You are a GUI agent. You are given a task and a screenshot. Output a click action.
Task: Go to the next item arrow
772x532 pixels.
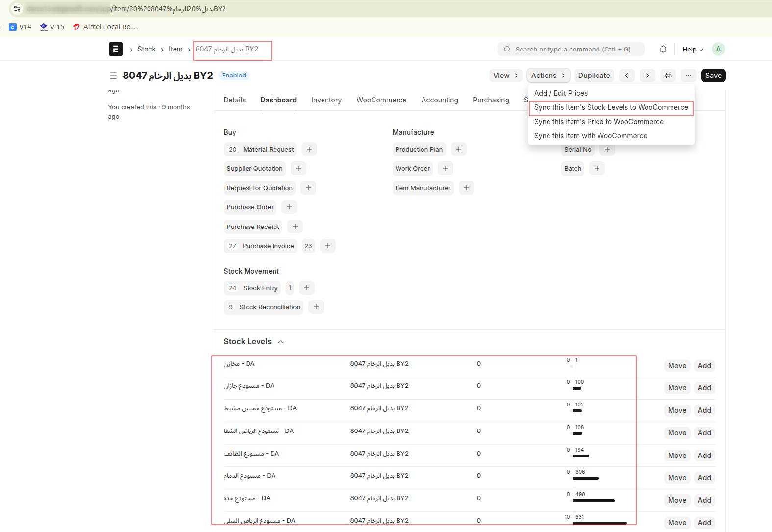(647, 76)
